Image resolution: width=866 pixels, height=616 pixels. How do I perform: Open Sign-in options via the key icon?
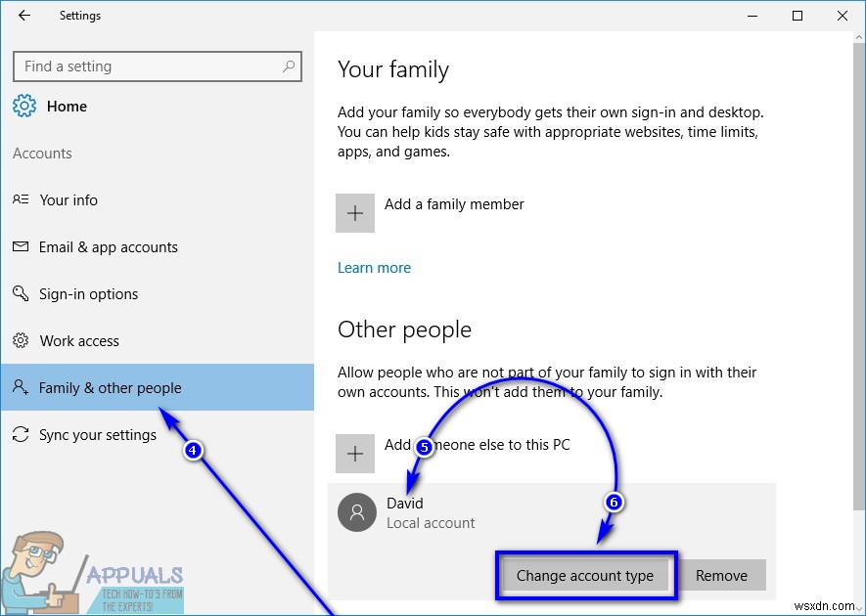click(22, 293)
